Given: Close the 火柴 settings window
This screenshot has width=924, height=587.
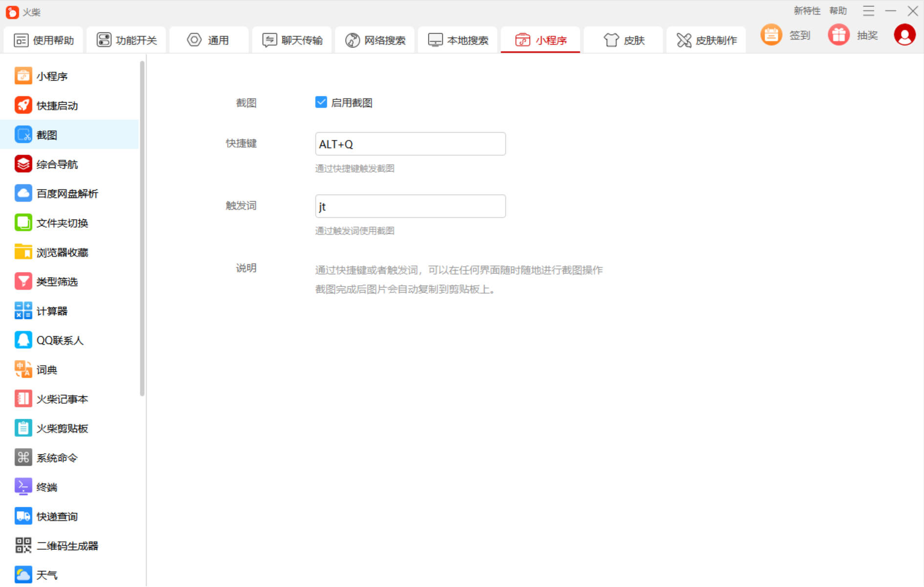Looking at the screenshot, I should pos(912,11).
